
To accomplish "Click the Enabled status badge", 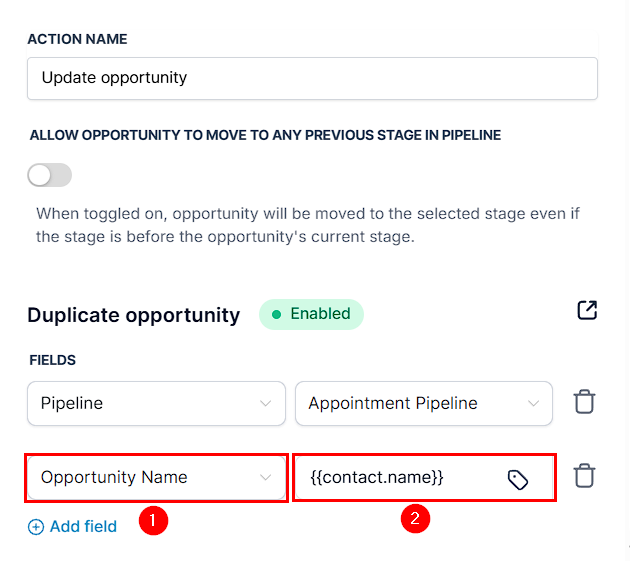I will tap(311, 314).
